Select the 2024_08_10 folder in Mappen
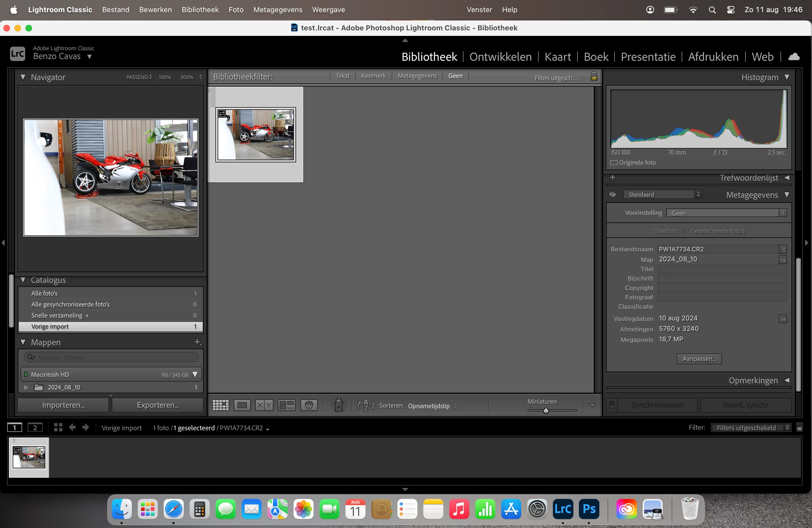This screenshot has height=528, width=812. pyautogui.click(x=64, y=387)
